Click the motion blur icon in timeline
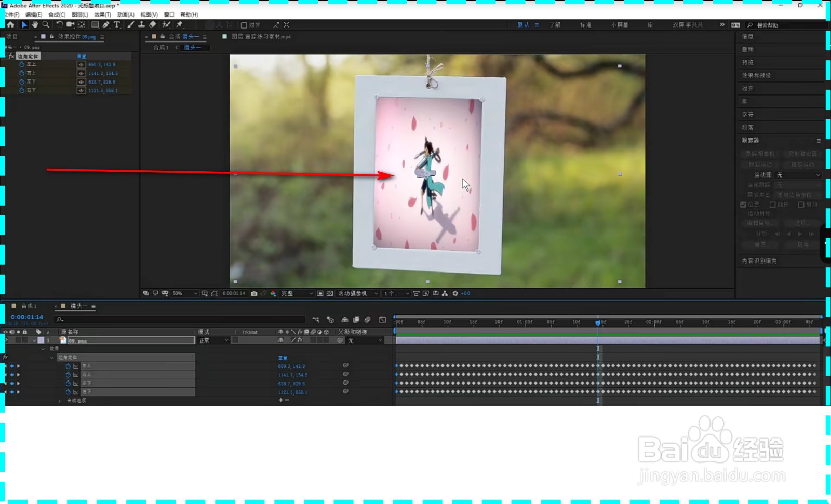Viewport: 831px width, 504px height. [368, 320]
